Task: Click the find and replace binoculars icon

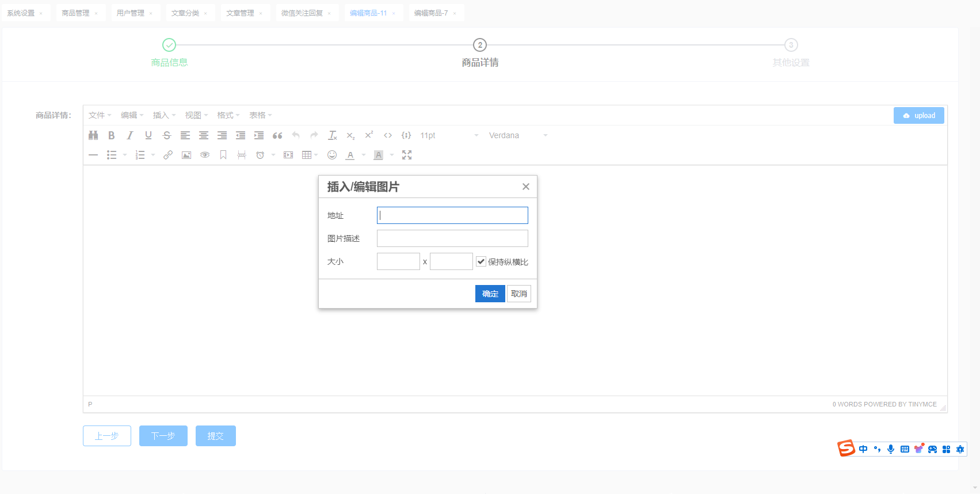Action: tap(93, 135)
